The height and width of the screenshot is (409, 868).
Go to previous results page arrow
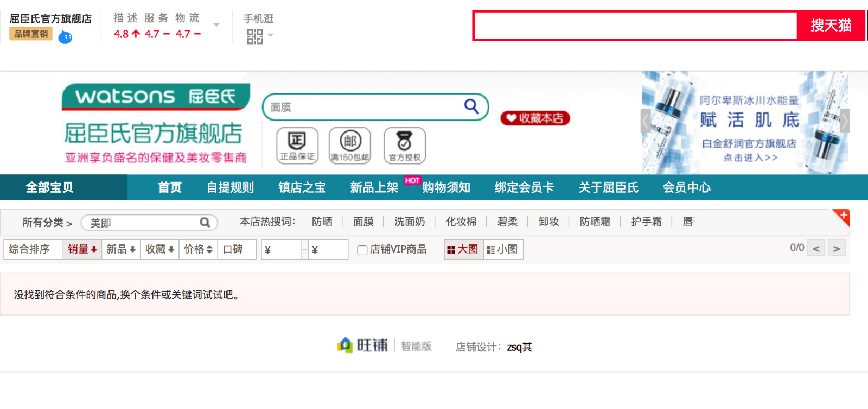pyautogui.click(x=816, y=249)
